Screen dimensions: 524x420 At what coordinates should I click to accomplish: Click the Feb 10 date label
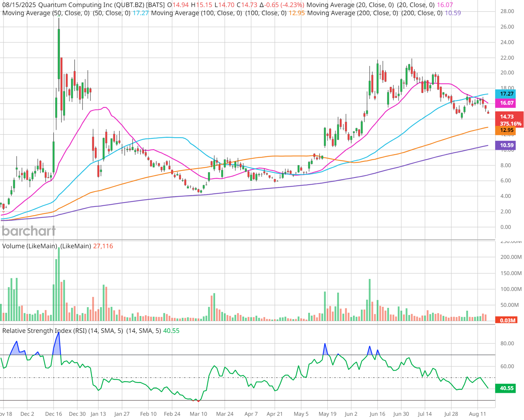(148, 414)
